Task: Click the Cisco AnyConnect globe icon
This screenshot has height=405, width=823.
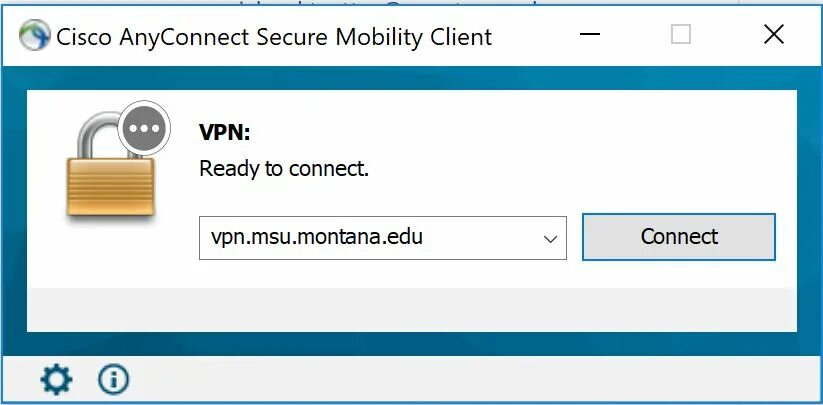Action: [x=36, y=37]
